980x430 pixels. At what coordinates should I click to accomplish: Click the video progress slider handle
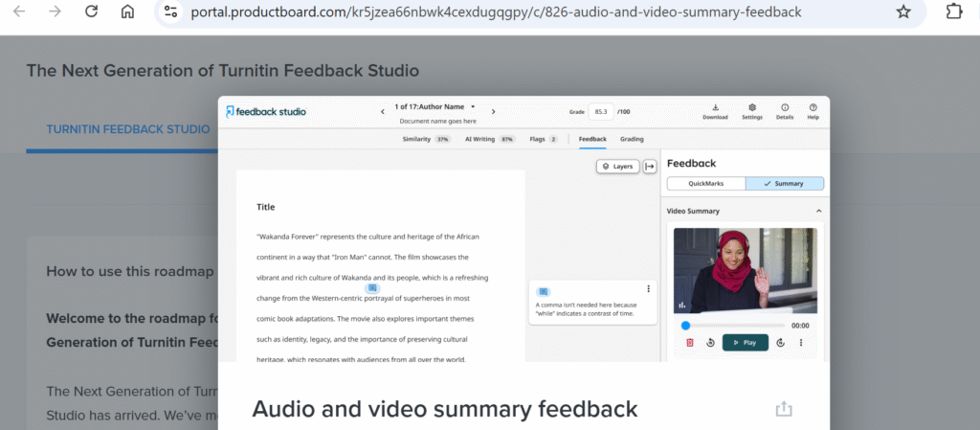coord(685,326)
